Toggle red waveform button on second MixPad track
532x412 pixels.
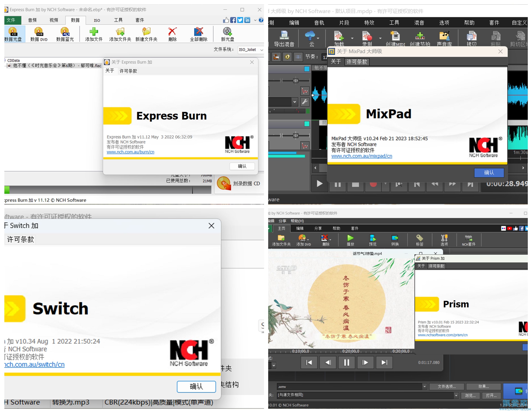click(305, 146)
